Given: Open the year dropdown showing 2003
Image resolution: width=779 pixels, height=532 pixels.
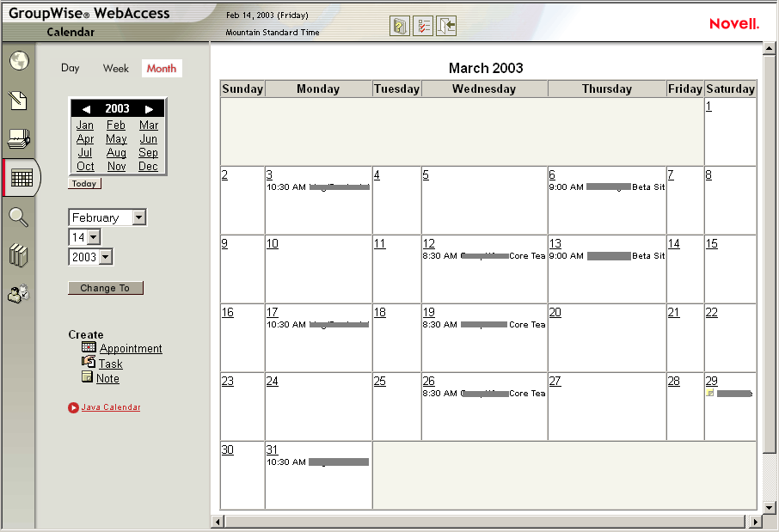Looking at the screenshot, I should [x=90, y=256].
